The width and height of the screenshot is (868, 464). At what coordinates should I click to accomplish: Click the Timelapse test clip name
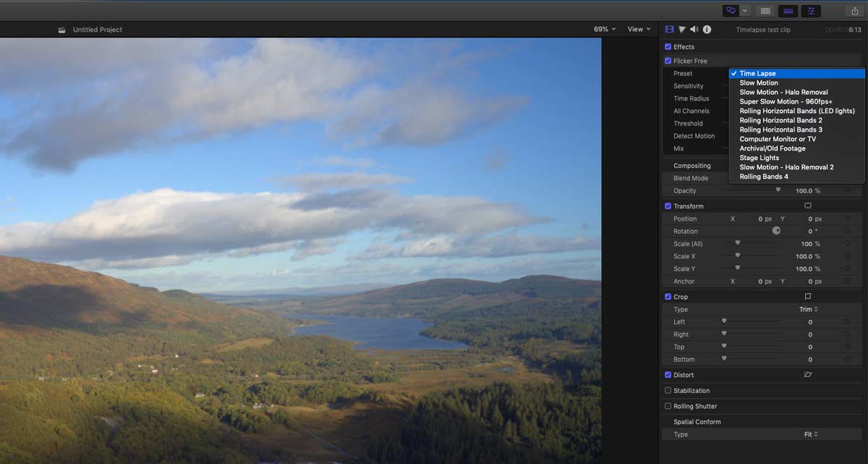[763, 30]
